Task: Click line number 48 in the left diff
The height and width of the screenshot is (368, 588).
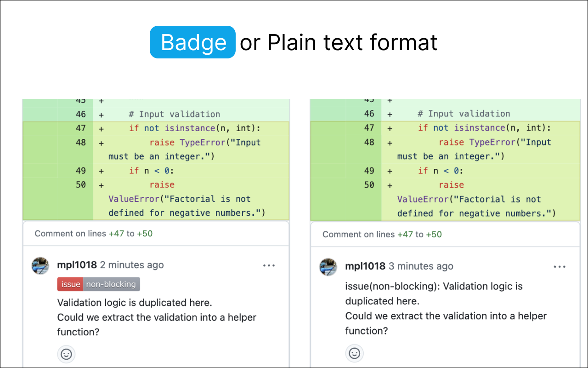Action: click(81, 143)
